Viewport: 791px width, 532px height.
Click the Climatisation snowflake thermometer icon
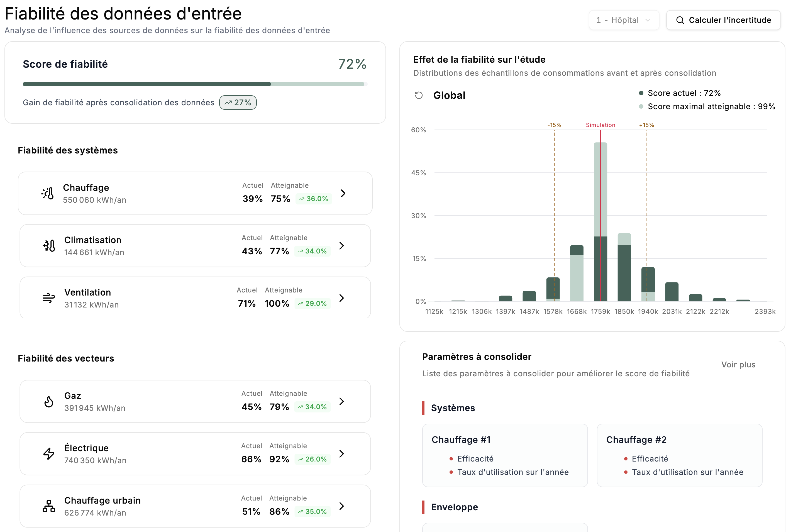tap(49, 246)
